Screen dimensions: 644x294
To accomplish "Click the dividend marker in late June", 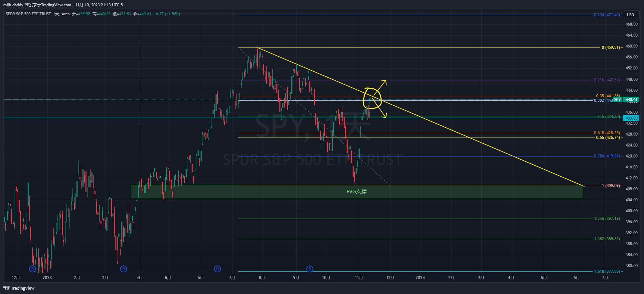I will click(217, 269).
